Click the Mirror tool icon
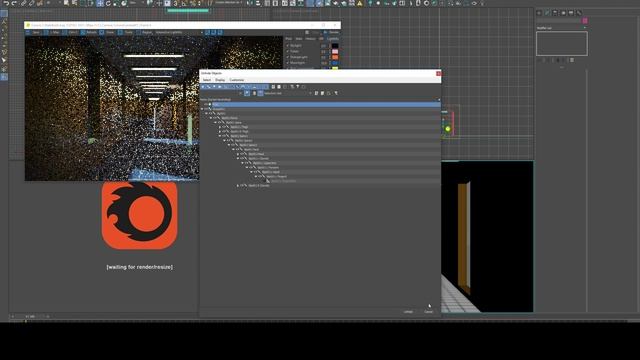 tap(250, 3)
